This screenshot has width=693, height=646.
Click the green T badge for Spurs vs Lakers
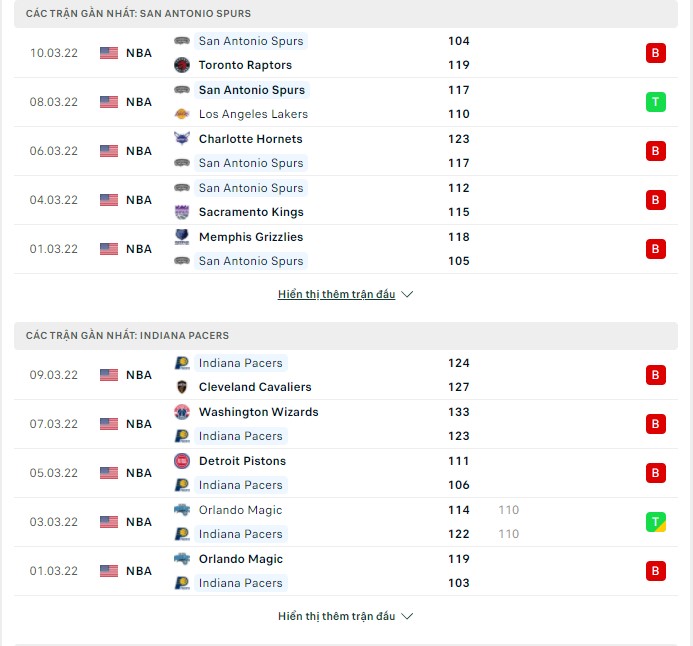coord(655,102)
